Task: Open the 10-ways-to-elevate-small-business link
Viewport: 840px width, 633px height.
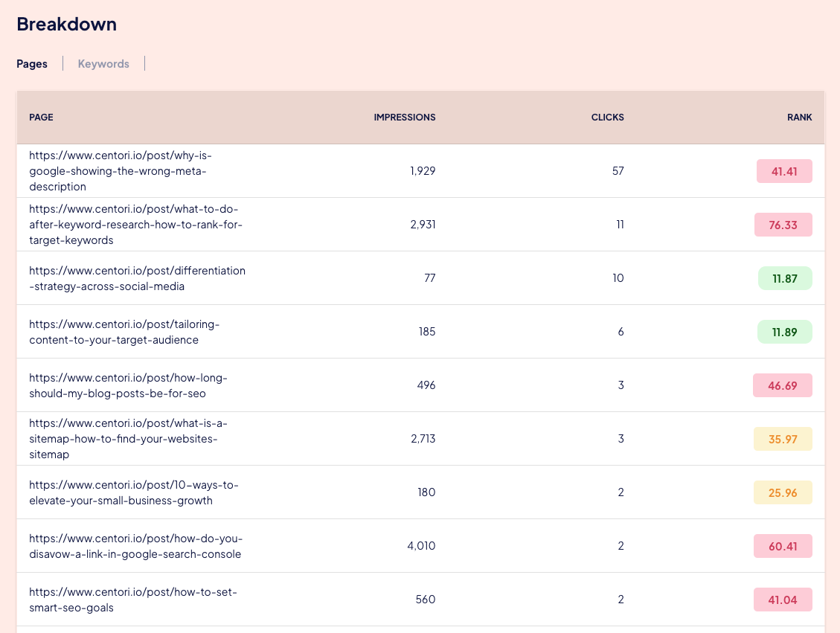Action: 134,492
